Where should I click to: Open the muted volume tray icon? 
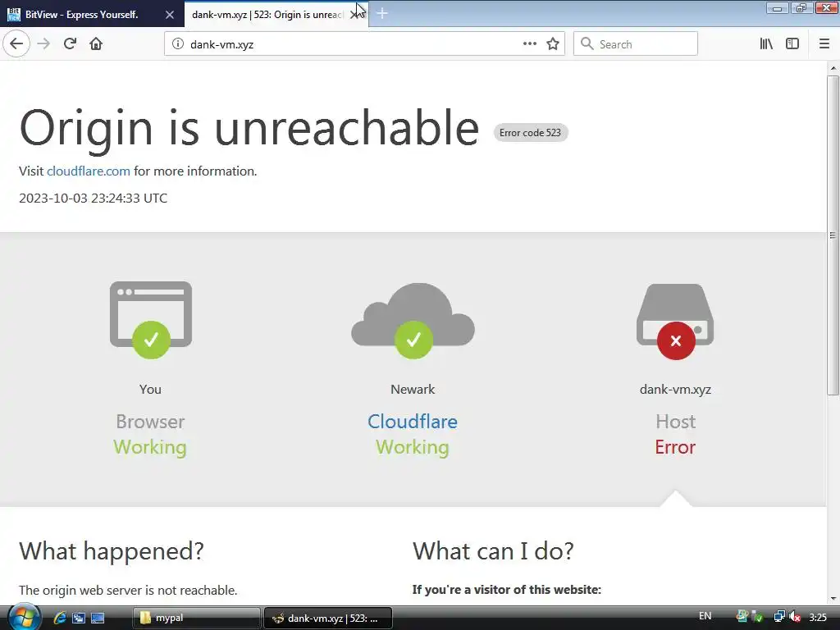pos(794,617)
